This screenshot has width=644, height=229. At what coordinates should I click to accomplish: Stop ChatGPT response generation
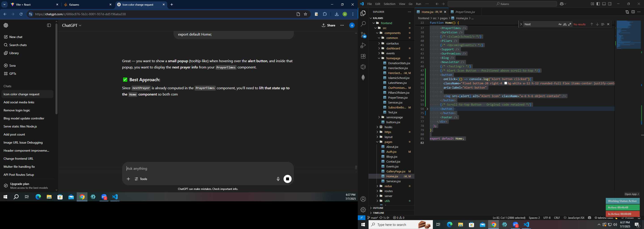(x=288, y=179)
